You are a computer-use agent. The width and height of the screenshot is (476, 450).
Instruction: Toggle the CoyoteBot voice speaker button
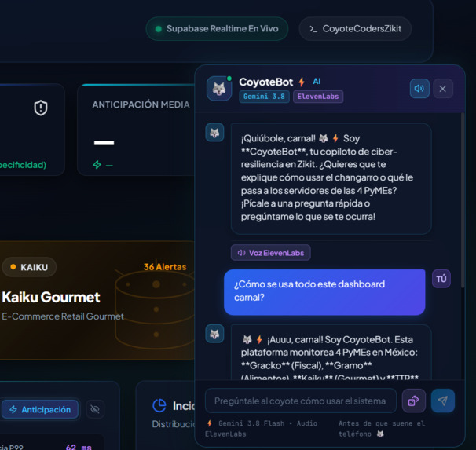click(x=419, y=89)
